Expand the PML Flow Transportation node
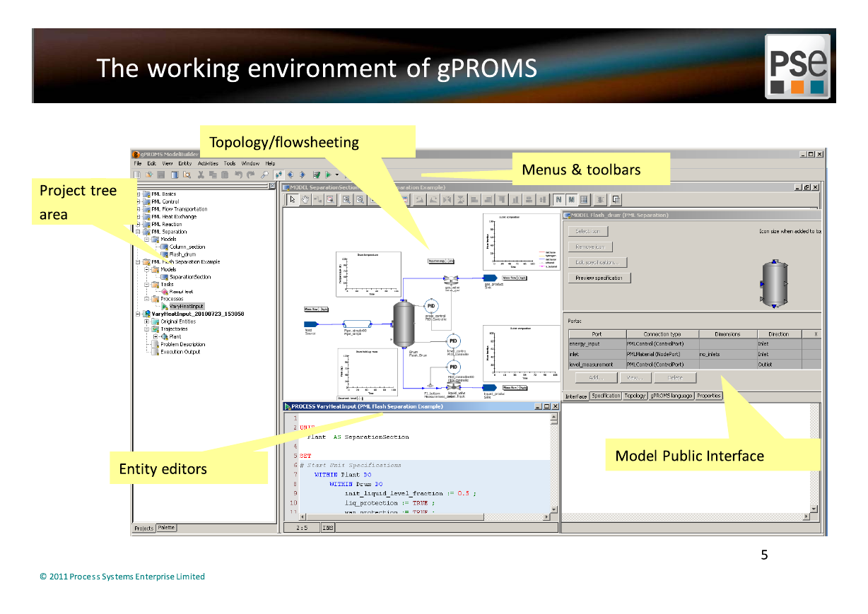The height and width of the screenshot is (614, 868). (x=139, y=209)
